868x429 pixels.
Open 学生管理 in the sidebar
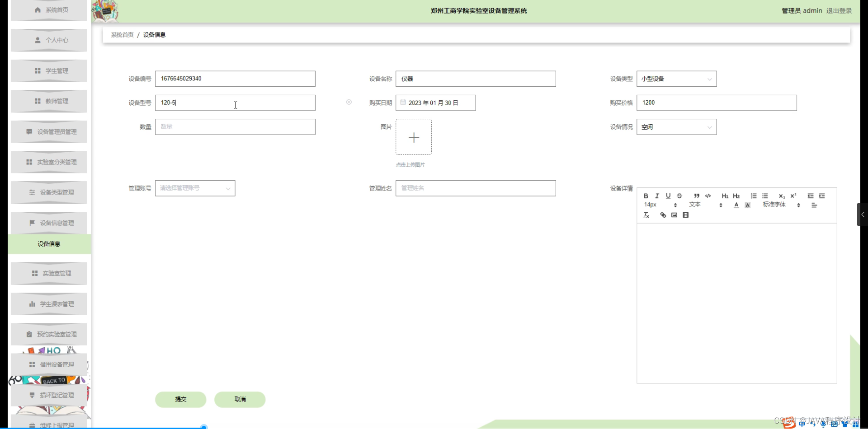49,71
